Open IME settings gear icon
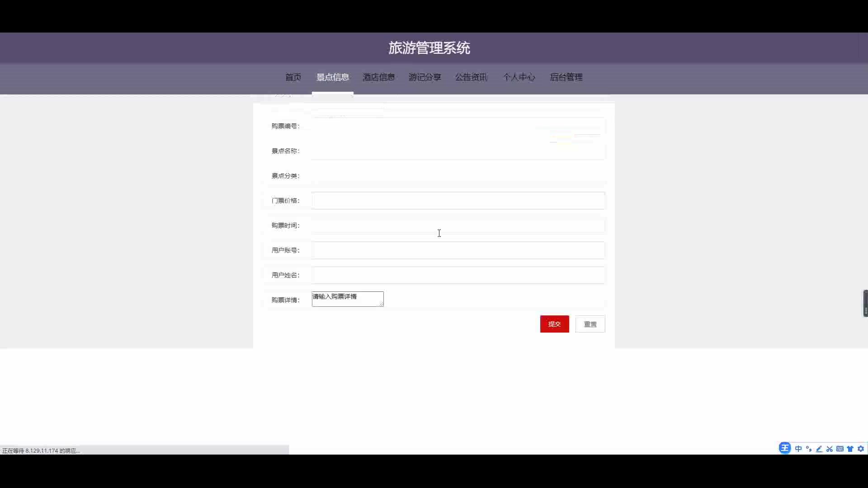This screenshot has height=488, width=868. tap(861, 449)
